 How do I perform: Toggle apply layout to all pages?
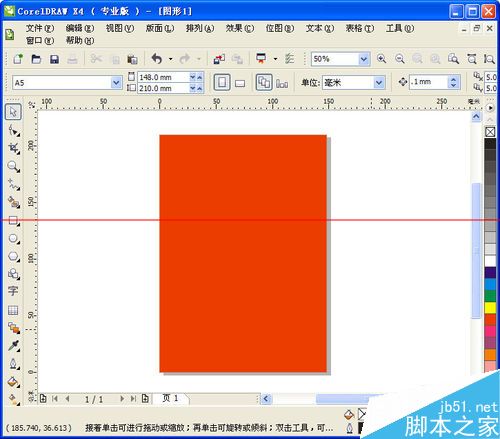pyautogui.click(x=264, y=82)
